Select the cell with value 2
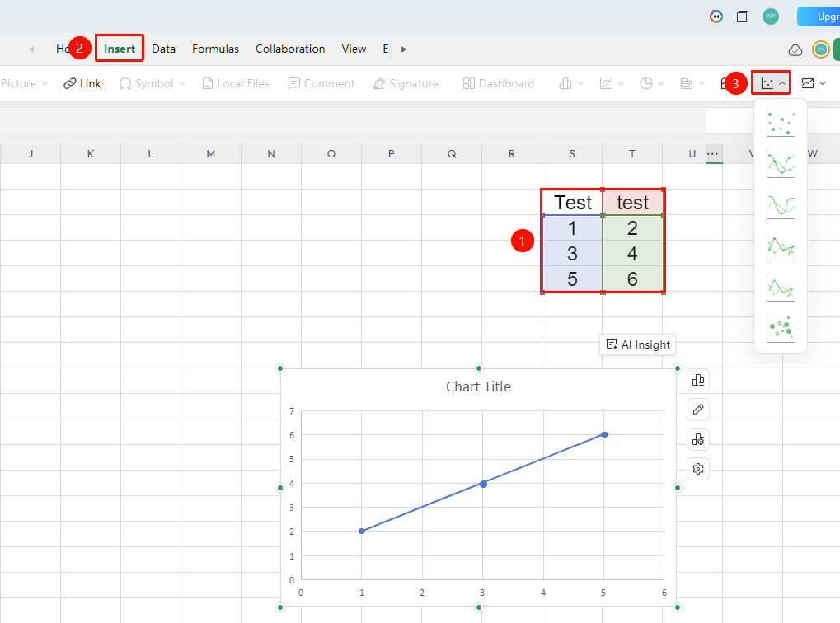840x623 pixels. point(632,228)
